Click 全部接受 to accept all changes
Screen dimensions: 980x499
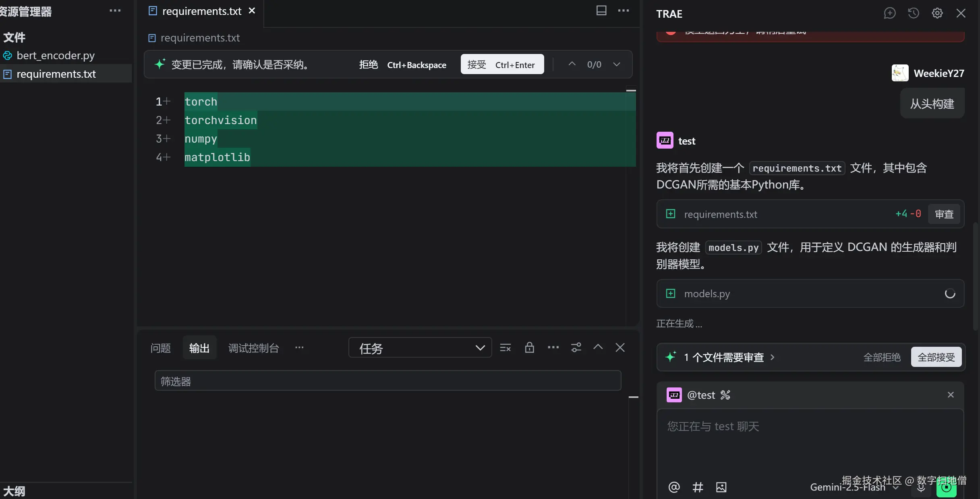click(936, 357)
